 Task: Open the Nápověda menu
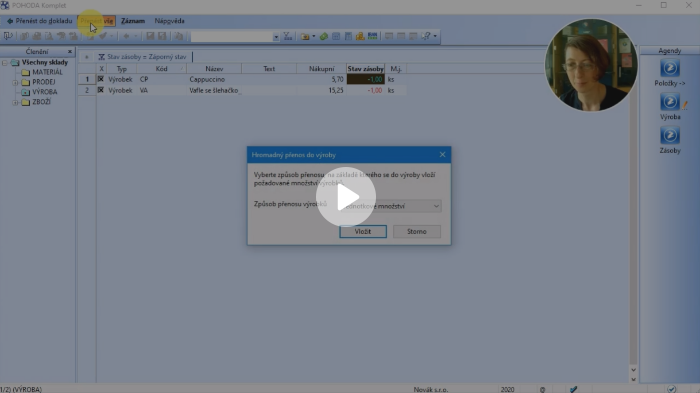(169, 21)
